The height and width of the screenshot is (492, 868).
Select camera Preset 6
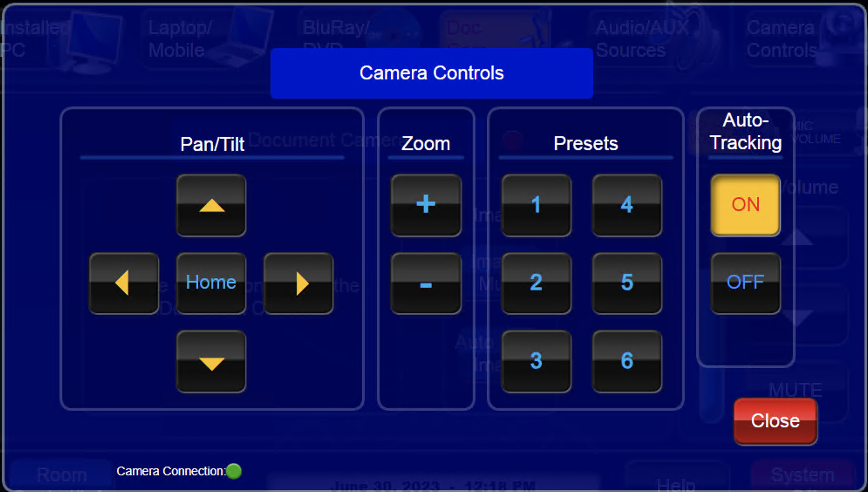[626, 361]
